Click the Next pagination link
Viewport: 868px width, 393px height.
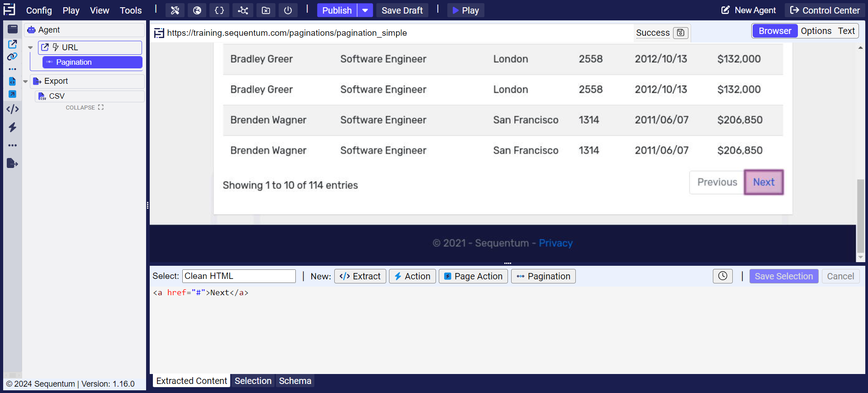click(x=764, y=182)
